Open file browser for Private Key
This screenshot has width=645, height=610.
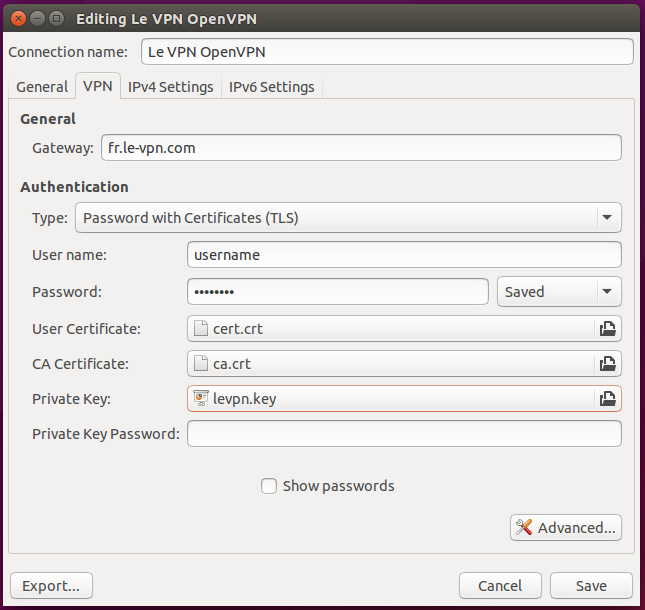pos(608,399)
